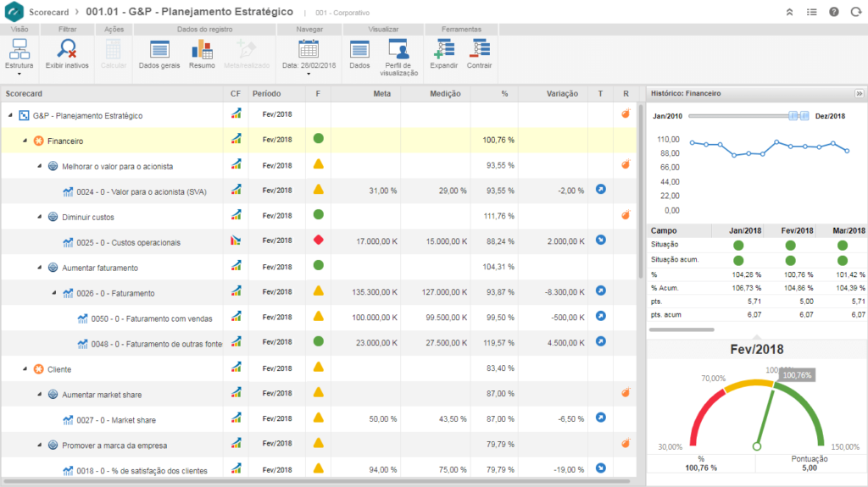Collapse the Histórico: Financeiro side panel
The height and width of the screenshot is (487, 868).
858,93
